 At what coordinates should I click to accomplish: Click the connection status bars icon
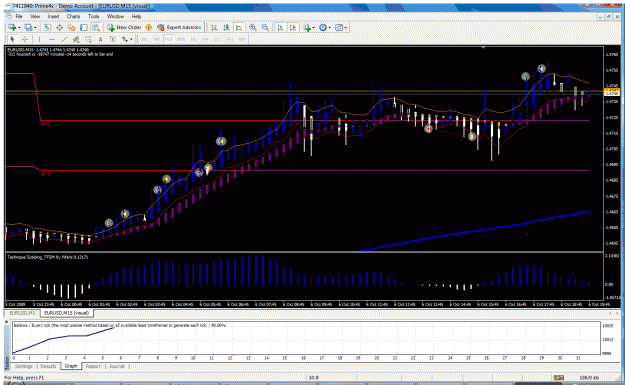[559, 377]
